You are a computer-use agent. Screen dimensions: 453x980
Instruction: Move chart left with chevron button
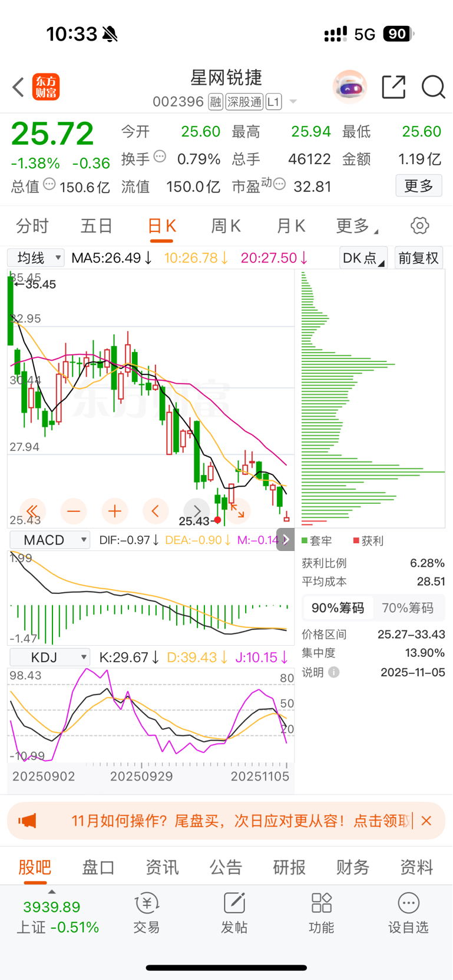[156, 511]
